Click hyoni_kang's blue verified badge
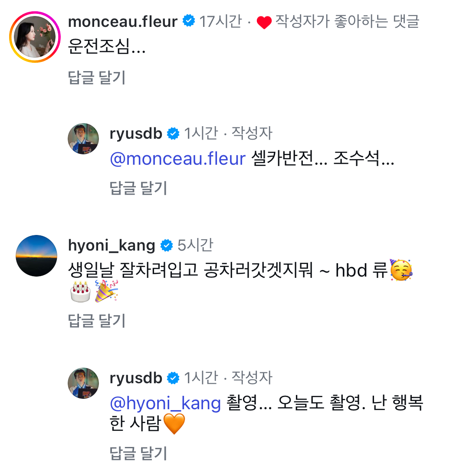Viewport: 453px width, 476px height. (x=167, y=245)
